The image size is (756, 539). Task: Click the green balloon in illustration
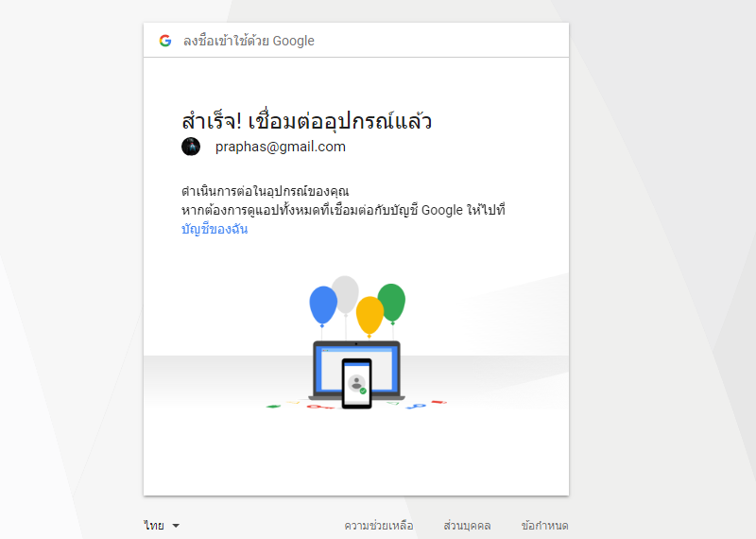391,303
